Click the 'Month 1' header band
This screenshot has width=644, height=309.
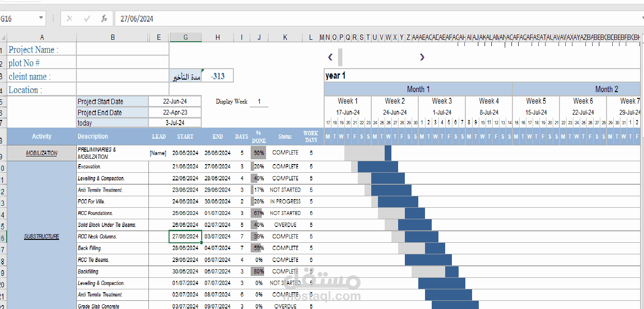(x=418, y=89)
